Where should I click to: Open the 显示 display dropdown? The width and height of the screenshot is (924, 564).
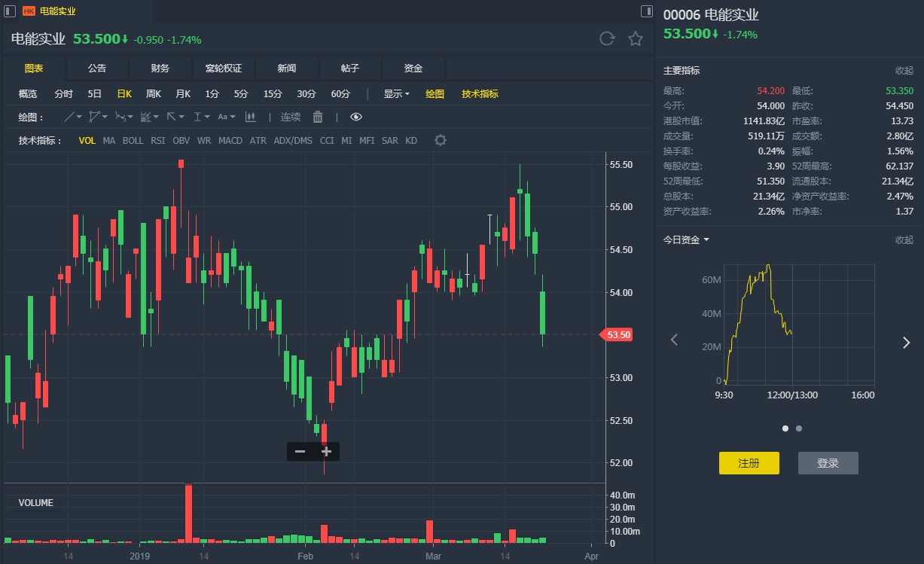pyautogui.click(x=397, y=94)
